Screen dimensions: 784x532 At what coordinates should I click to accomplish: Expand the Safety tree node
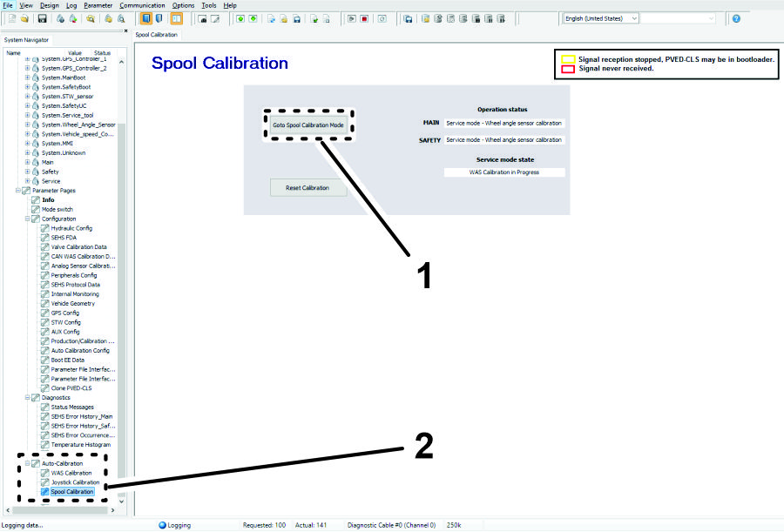click(27, 172)
